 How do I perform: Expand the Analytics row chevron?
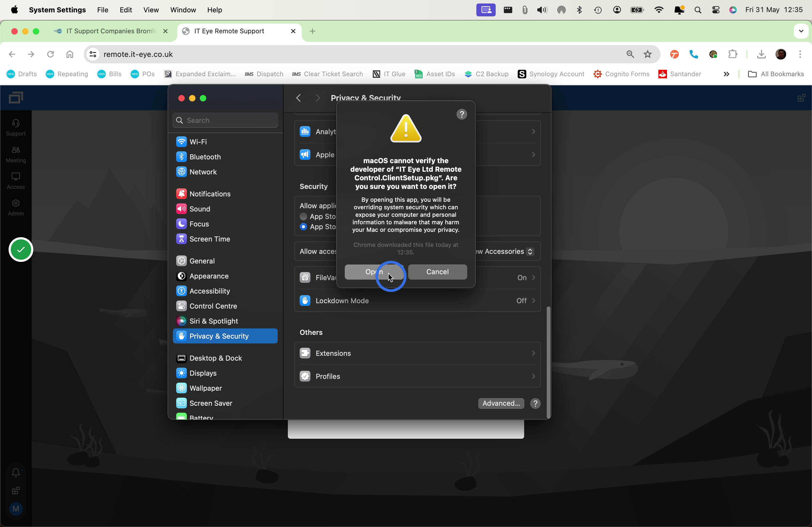pos(533,131)
